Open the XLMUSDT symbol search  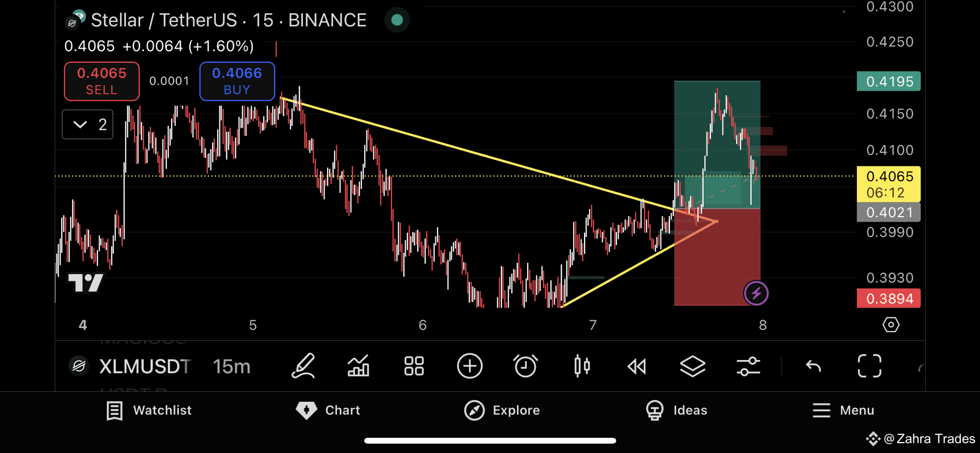[145, 367]
